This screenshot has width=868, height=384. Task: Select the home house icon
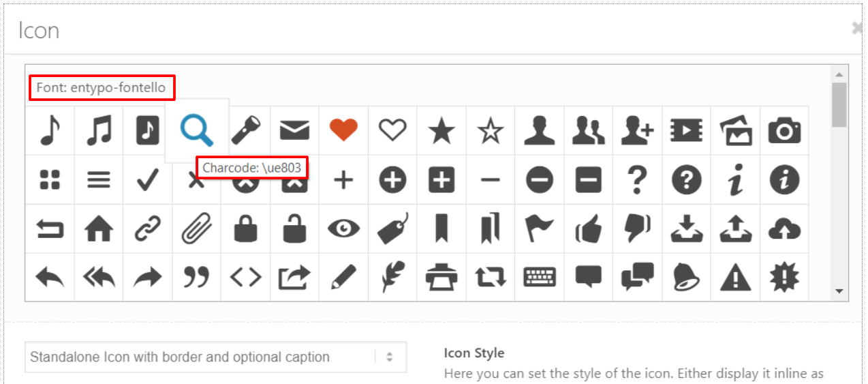coord(99,229)
